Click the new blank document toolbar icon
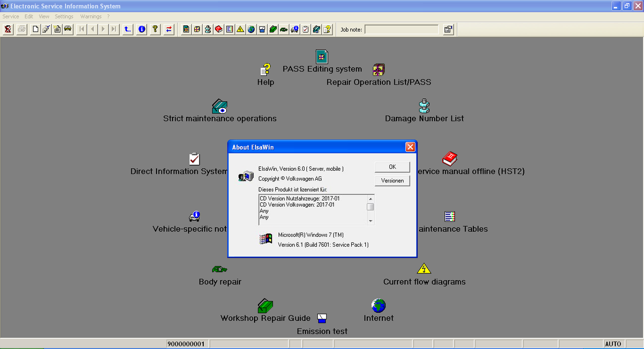 coord(35,29)
